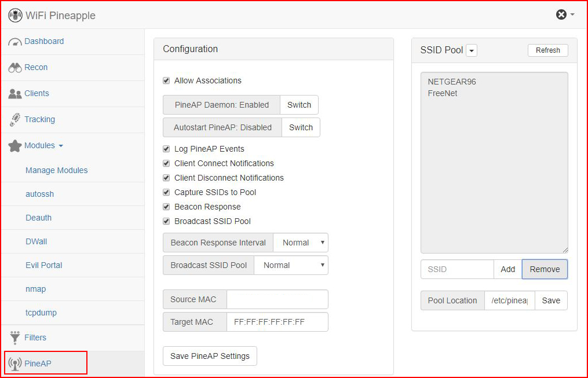Open the nmap module
This screenshot has width=588, height=378.
(35, 289)
